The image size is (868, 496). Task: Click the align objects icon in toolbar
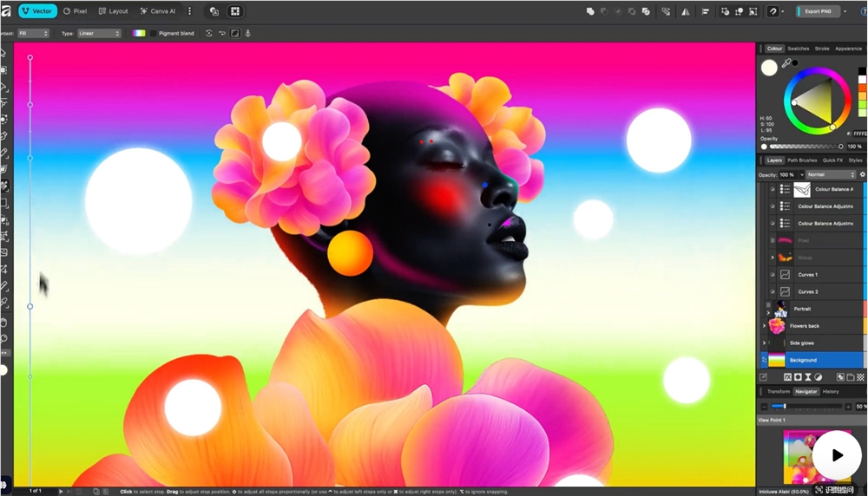click(x=706, y=11)
